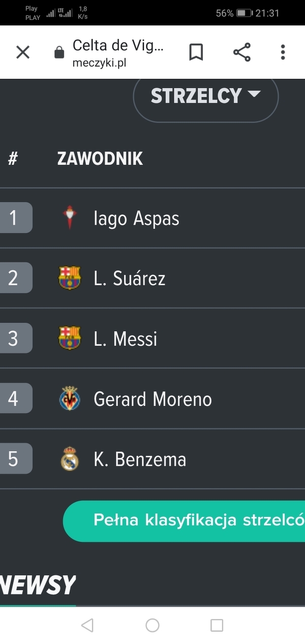Tap the padlock site security icon

[59, 52]
